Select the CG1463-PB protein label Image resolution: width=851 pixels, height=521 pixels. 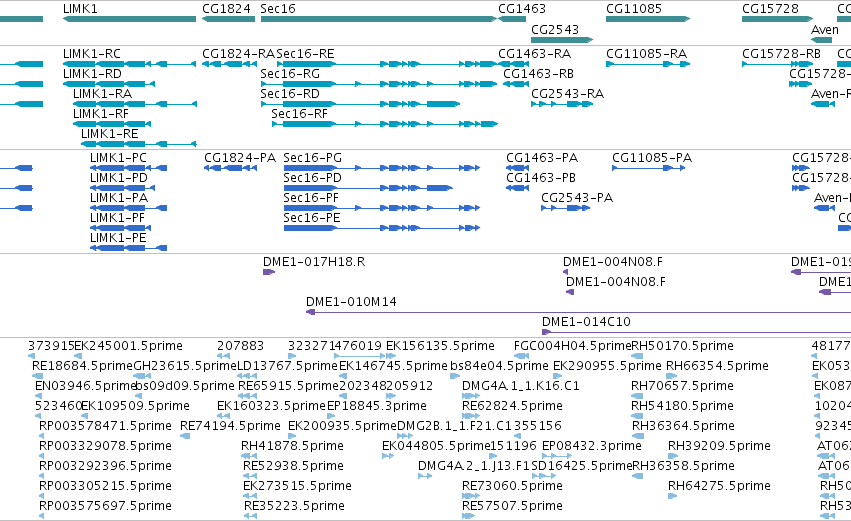(541, 178)
